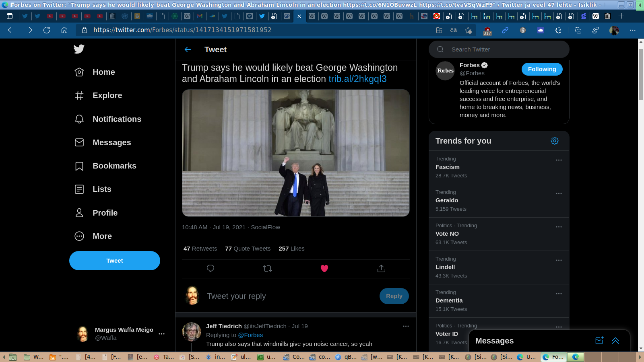644x362 pixels.
Task: Click the extension icon with 317 badge
Action: pos(487,31)
